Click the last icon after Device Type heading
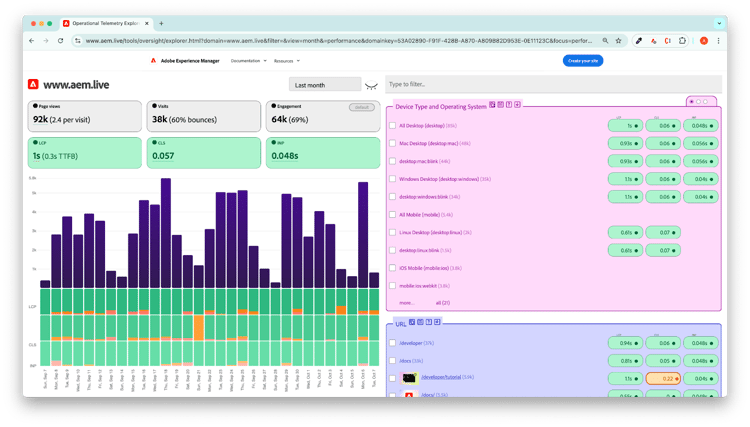This screenshot has height=427, width=750. (517, 105)
